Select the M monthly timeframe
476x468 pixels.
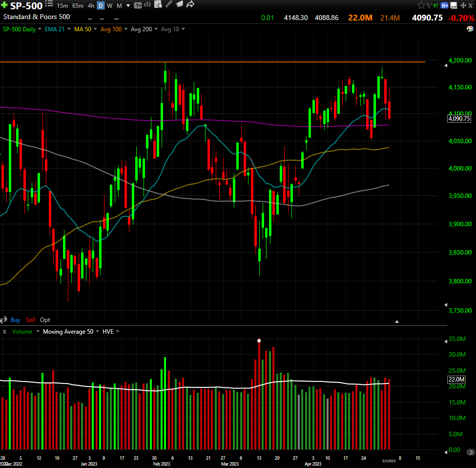[119, 6]
